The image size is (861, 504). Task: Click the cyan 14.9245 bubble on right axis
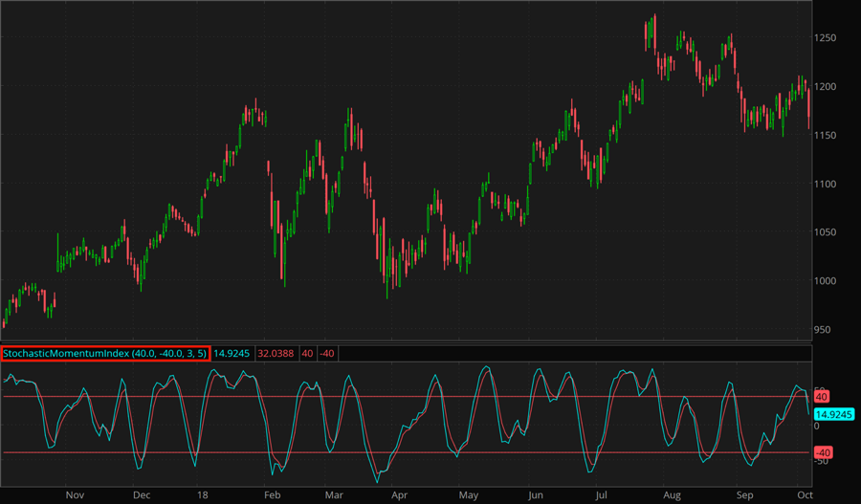pyautogui.click(x=834, y=414)
